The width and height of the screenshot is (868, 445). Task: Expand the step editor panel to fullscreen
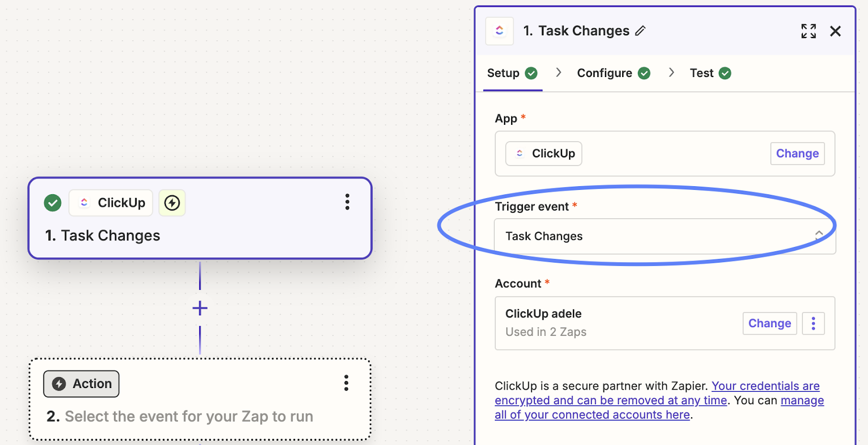(x=808, y=31)
